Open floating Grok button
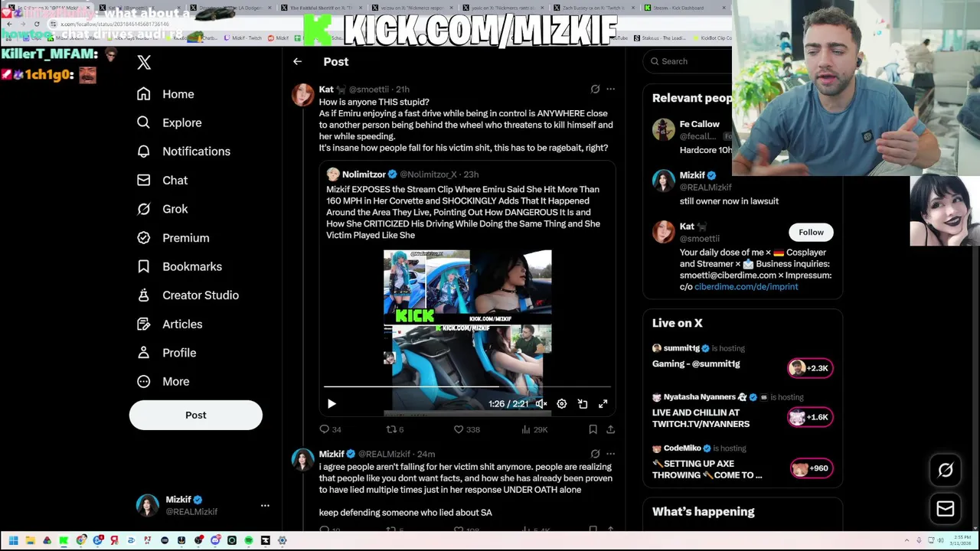 tap(946, 471)
